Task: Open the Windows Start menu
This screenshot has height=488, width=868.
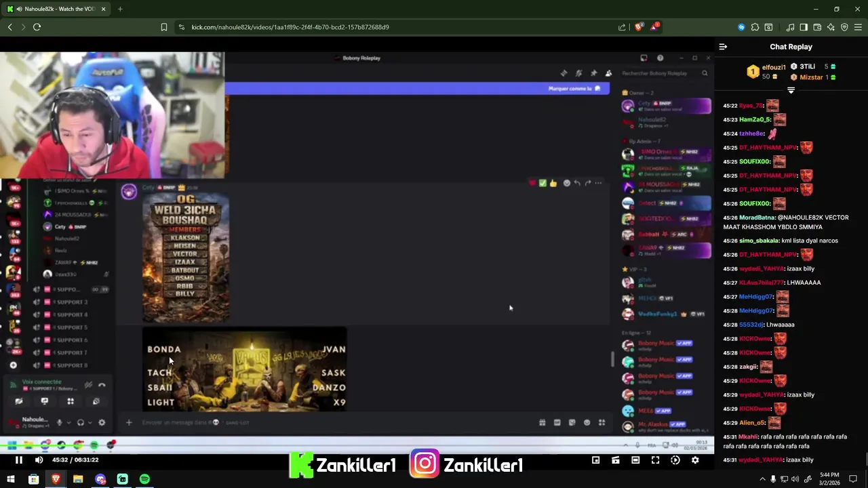Action: (11, 479)
